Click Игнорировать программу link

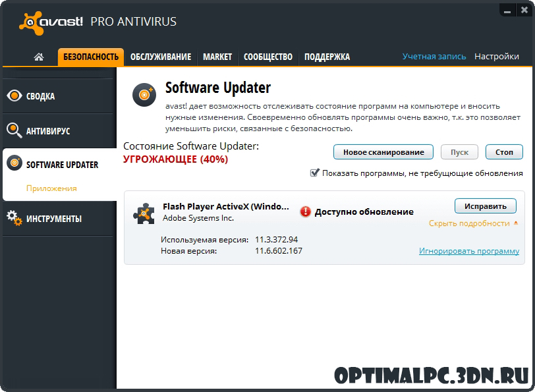[x=469, y=251]
